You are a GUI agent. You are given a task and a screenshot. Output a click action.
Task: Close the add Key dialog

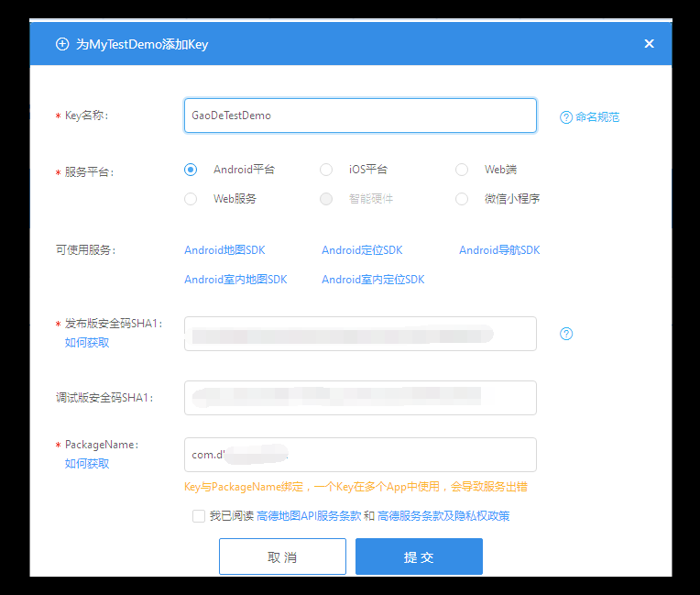[649, 43]
